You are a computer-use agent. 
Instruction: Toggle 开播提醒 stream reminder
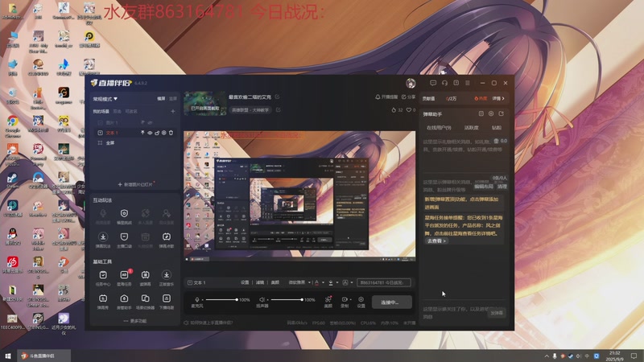(386, 97)
